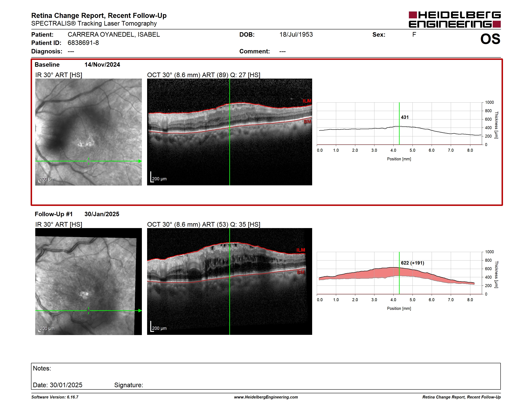Click the follow-up IR 30° ART [HS] label

(x=59, y=224)
